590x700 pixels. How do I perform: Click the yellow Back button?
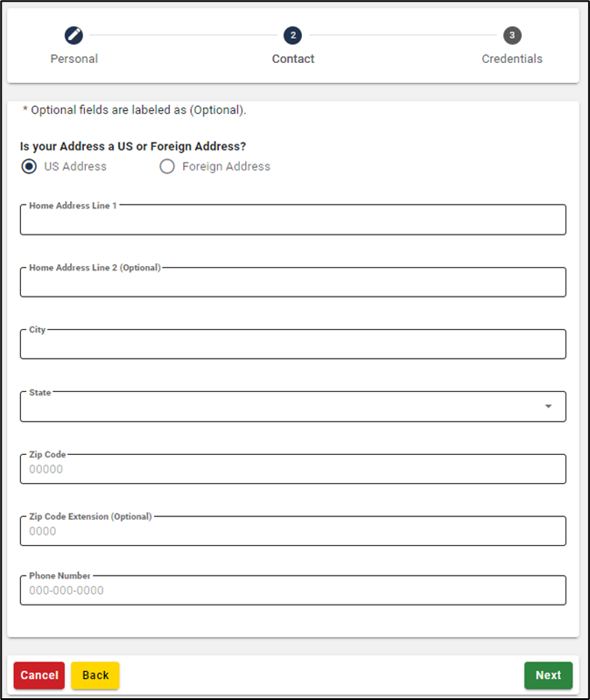(95, 675)
